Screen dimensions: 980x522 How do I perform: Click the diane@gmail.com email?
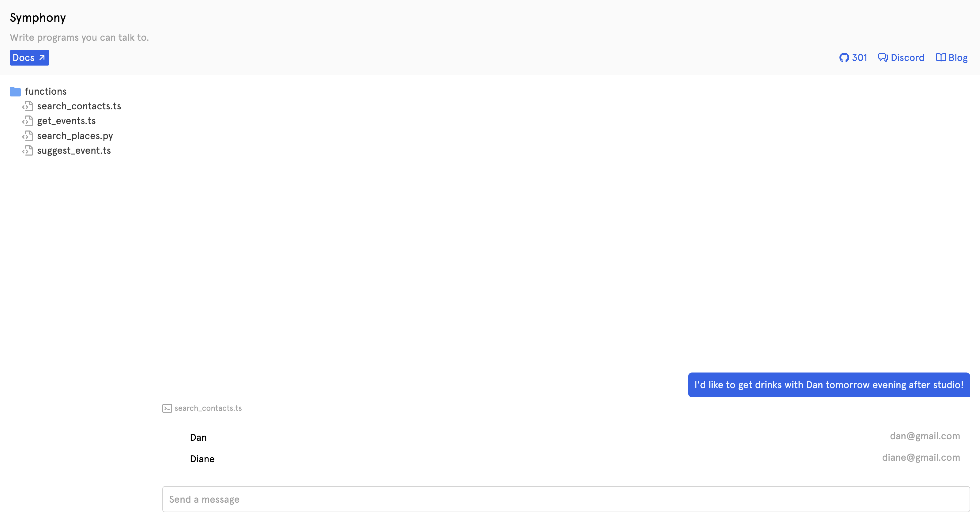pyautogui.click(x=921, y=457)
